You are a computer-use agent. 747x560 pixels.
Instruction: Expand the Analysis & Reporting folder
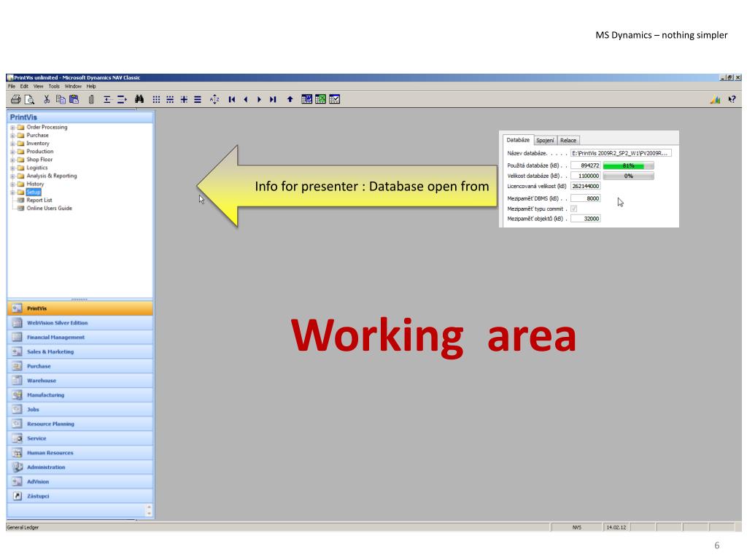pyautogui.click(x=12, y=176)
